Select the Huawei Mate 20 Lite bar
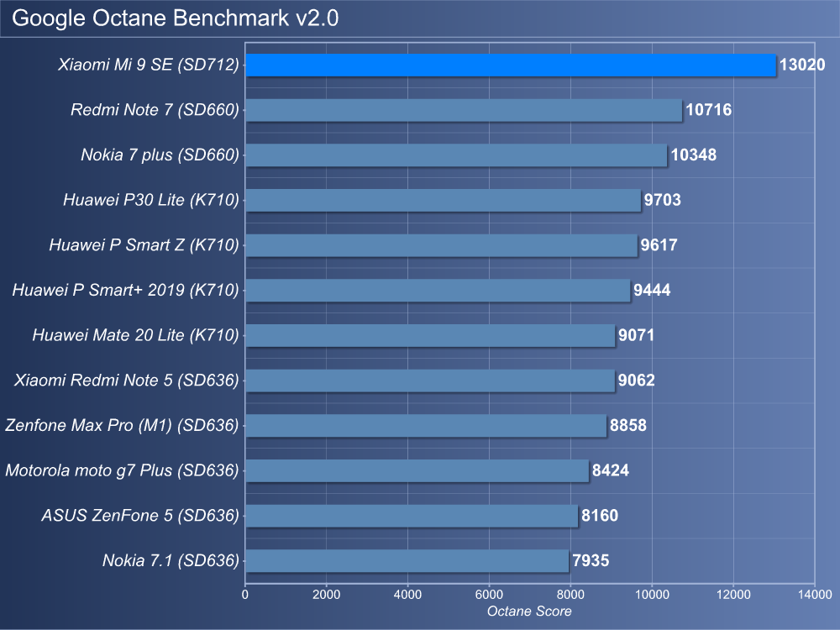The image size is (840, 630). (430, 335)
